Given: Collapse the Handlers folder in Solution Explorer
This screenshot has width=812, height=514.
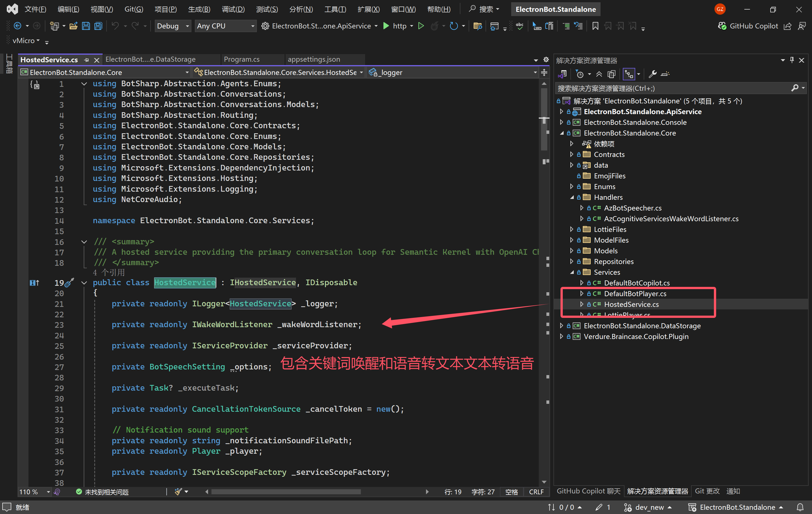Looking at the screenshot, I should 572,198.
